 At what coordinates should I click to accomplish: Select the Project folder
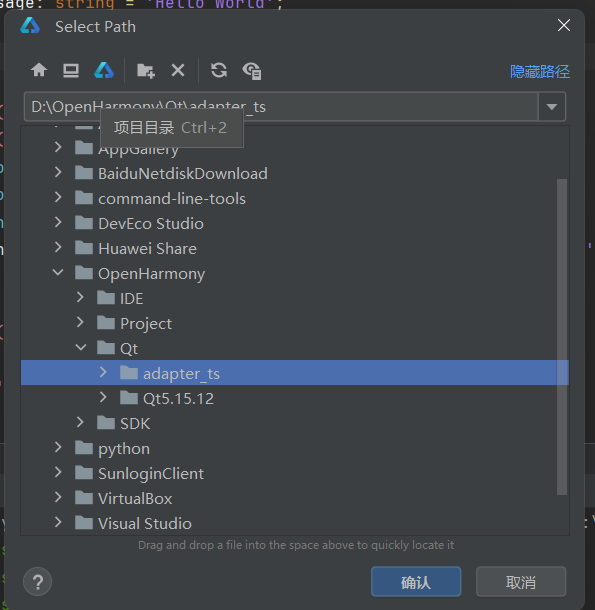coord(146,324)
